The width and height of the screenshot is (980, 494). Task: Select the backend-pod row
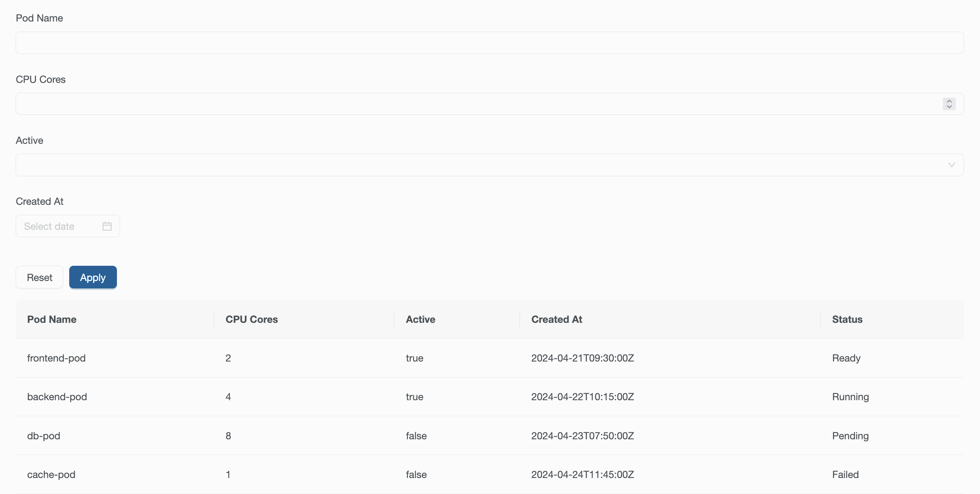click(57, 397)
